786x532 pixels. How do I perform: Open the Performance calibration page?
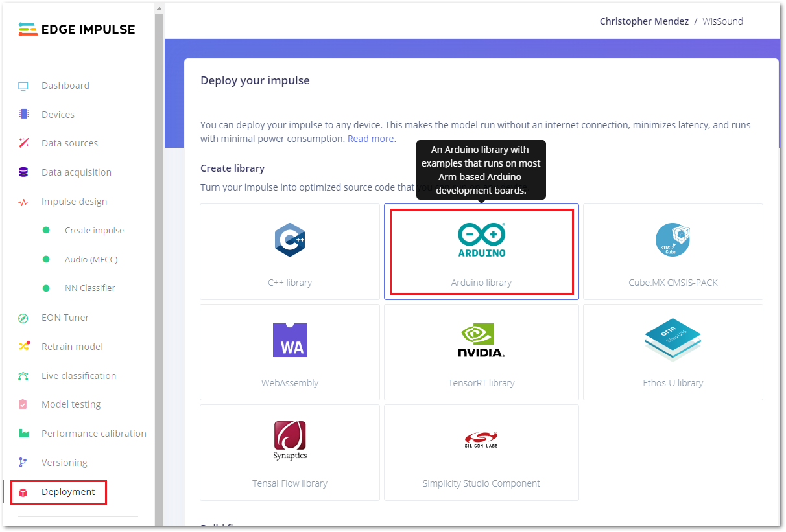click(x=93, y=434)
